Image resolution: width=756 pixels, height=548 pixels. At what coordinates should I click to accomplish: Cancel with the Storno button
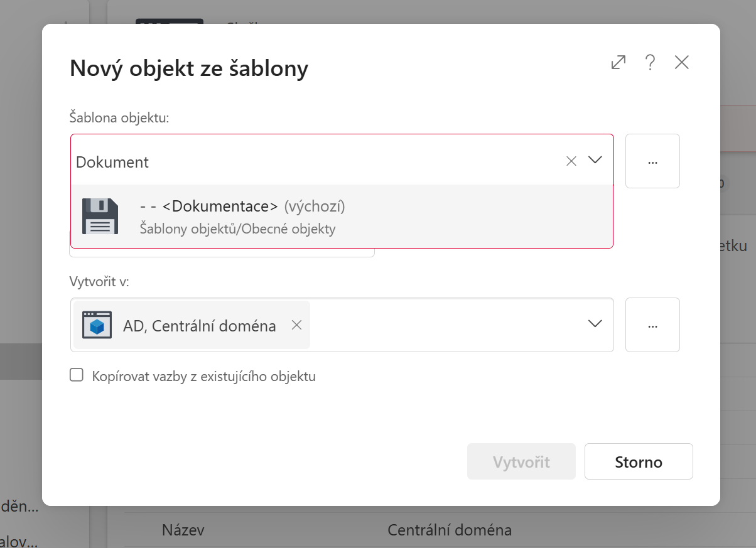pos(639,462)
